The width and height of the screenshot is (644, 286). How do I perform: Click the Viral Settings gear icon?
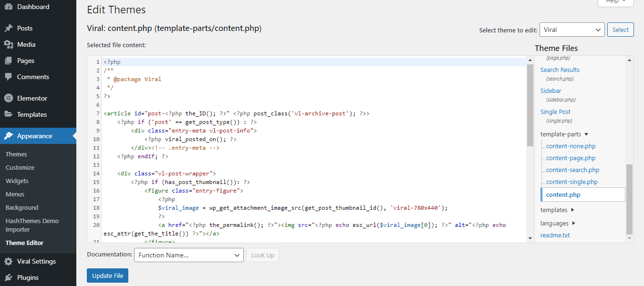point(9,261)
